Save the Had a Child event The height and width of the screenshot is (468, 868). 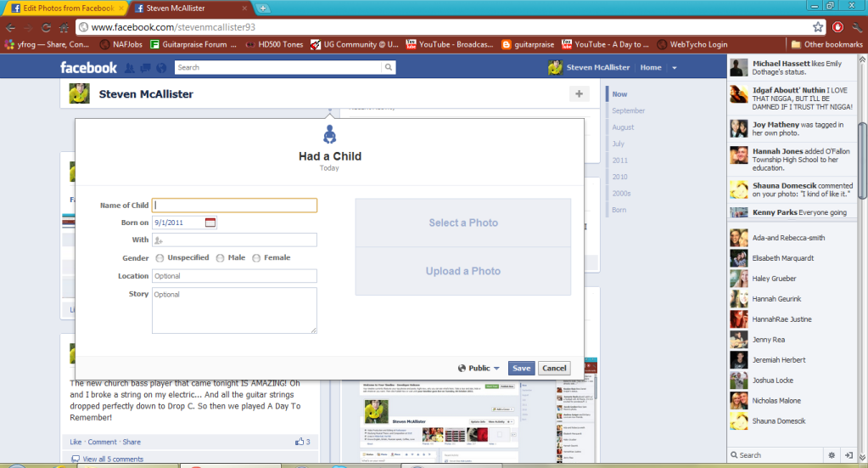(x=522, y=369)
